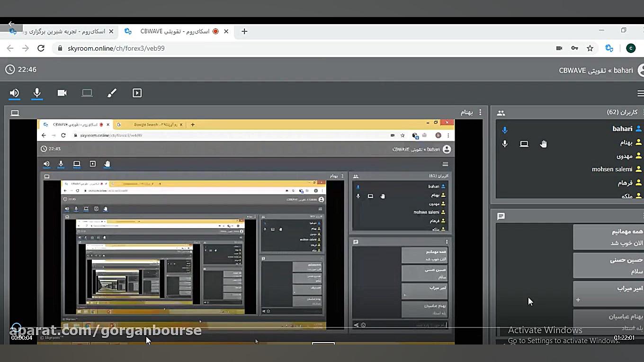Open three-dot menu of outer بهنام panel
The width and height of the screenshot is (644, 362).
[x=480, y=112]
